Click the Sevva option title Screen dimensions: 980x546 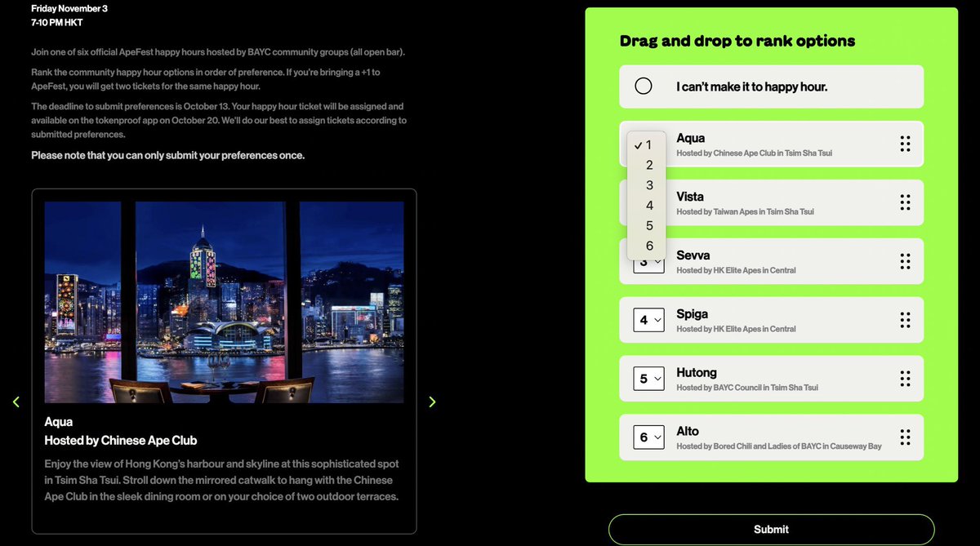693,255
